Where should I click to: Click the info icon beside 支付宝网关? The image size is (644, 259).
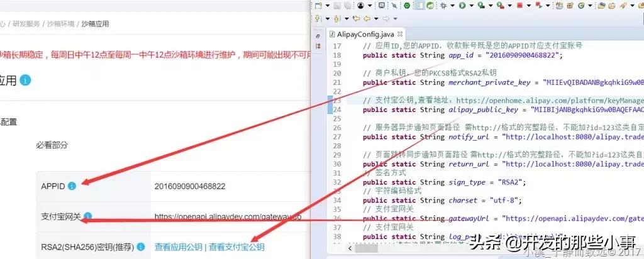(x=88, y=216)
